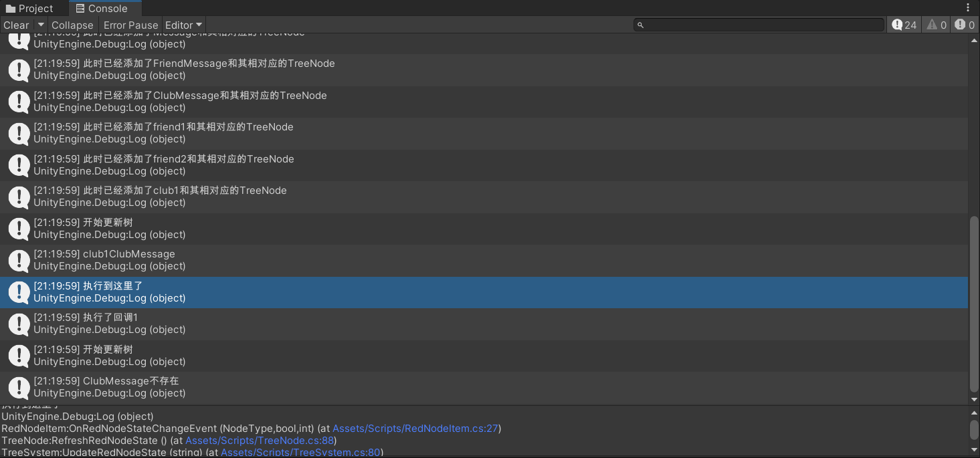The height and width of the screenshot is (458, 980).
Task: Click the log icon beside the "ClubMessage不存在" entry
Action: [18, 387]
